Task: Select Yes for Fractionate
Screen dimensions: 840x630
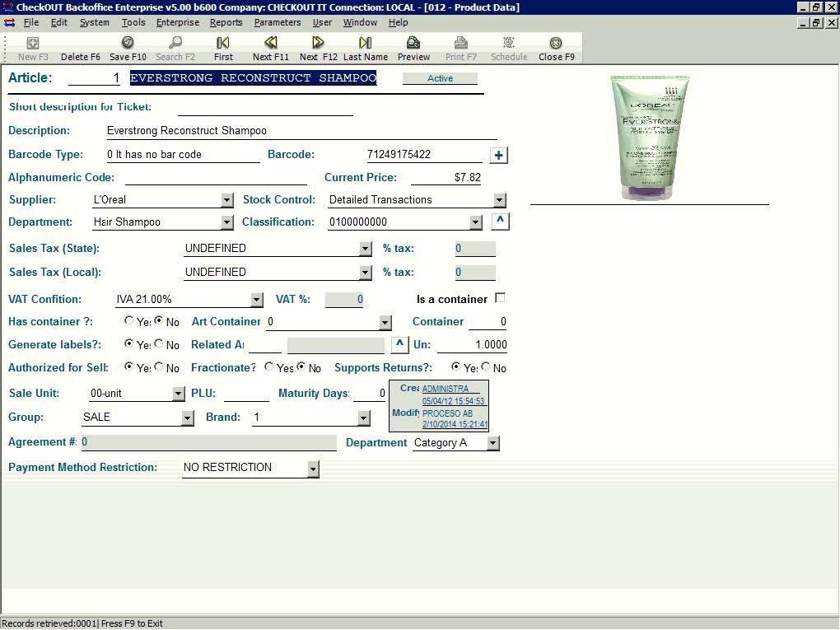Action: (269, 367)
